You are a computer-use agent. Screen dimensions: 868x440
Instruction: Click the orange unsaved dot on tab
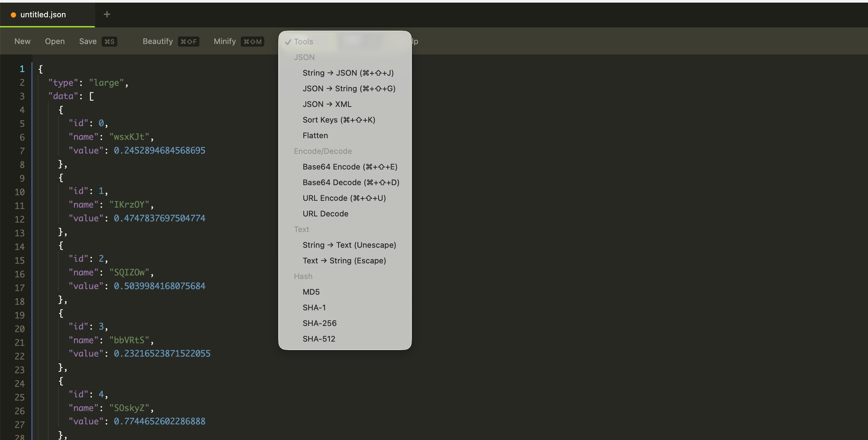point(13,15)
